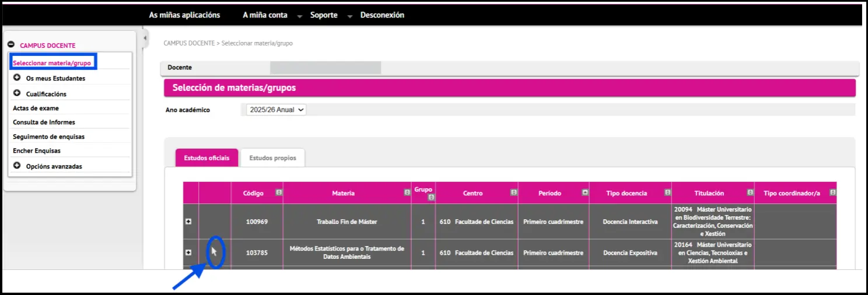Expand the Cualificacións submenu
This screenshot has height=295, width=868.
point(17,93)
